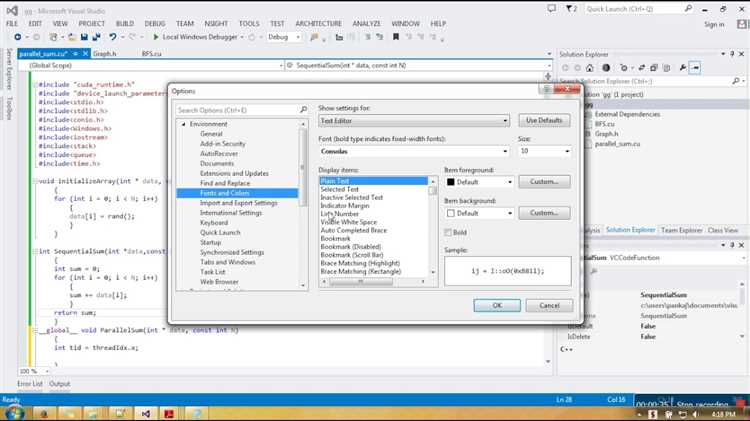Click the feedback chat icon in title bar
This screenshot has height=421, width=750.
552,9
